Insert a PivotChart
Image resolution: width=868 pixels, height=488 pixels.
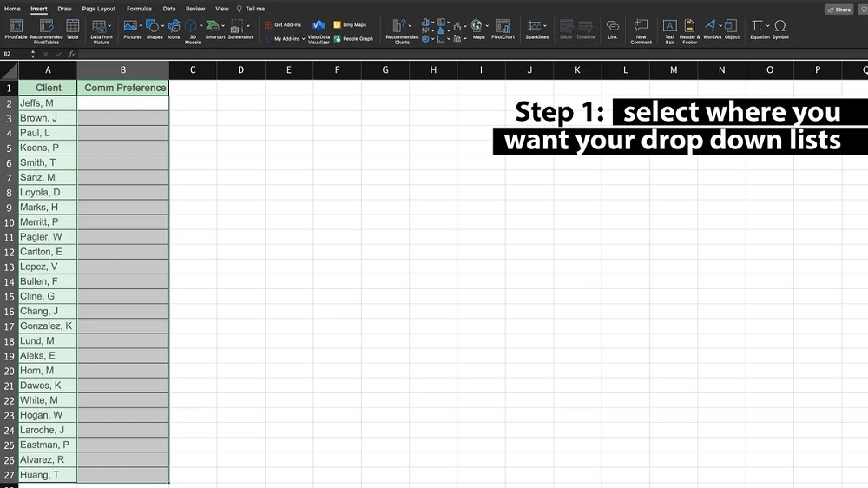(x=503, y=29)
